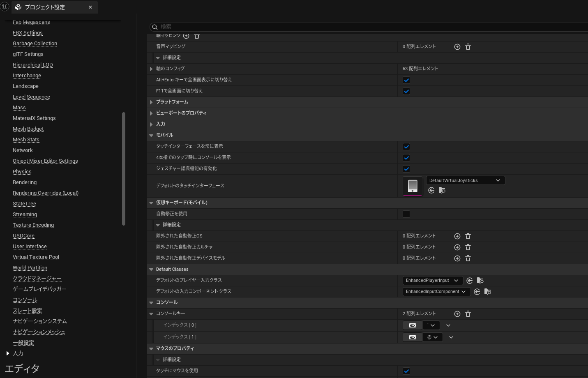Toggle Alt+Enter fullscreen switch checkbox
This screenshot has width=588, height=378.
[406, 80]
